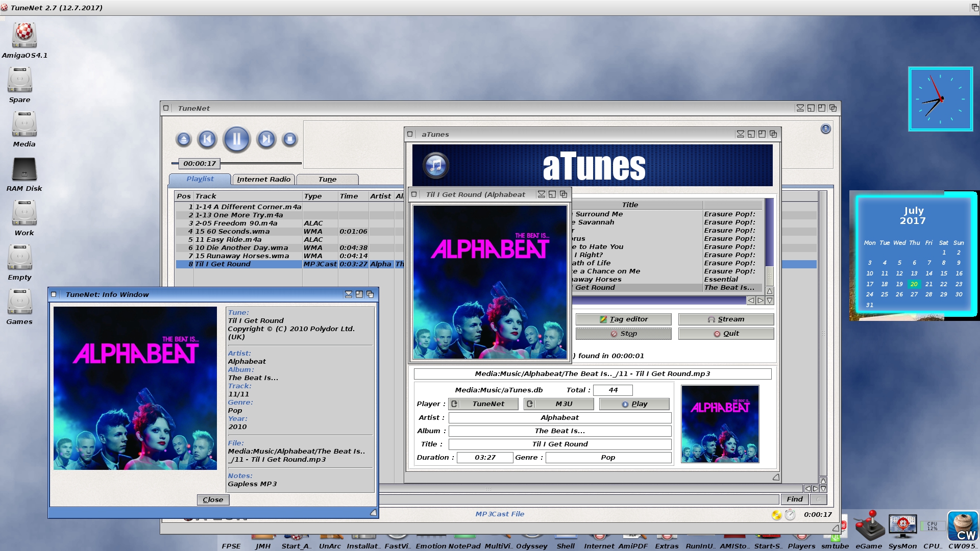Open SysMon from the dock

click(x=902, y=530)
